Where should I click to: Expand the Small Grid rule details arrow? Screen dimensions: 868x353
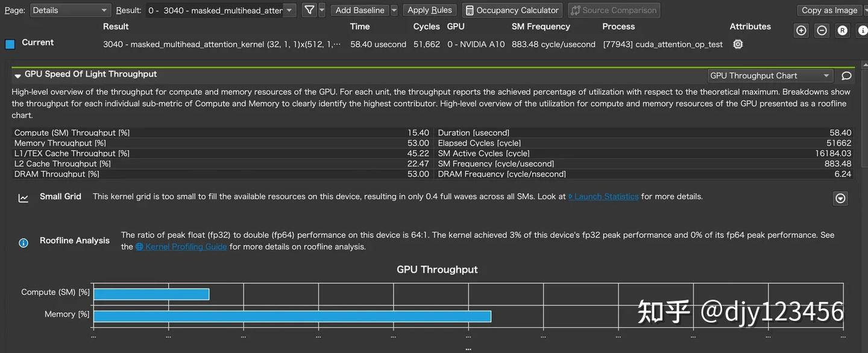[840, 198]
